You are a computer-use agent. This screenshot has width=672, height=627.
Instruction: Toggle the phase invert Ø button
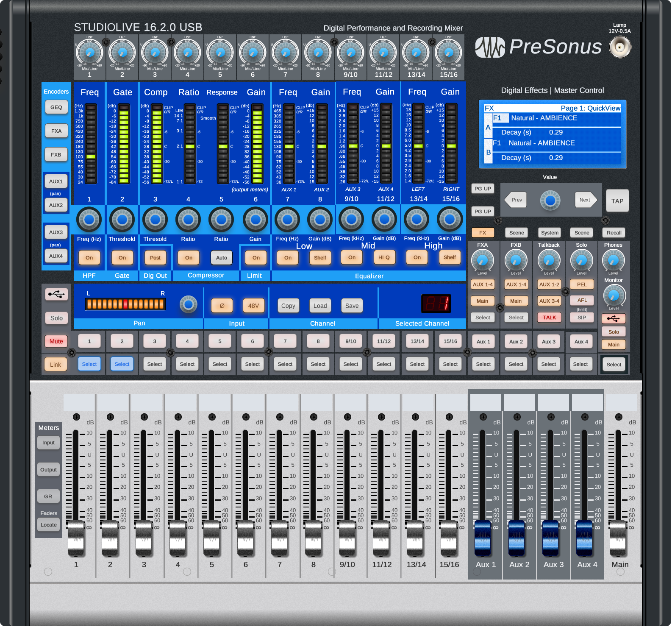click(x=222, y=306)
